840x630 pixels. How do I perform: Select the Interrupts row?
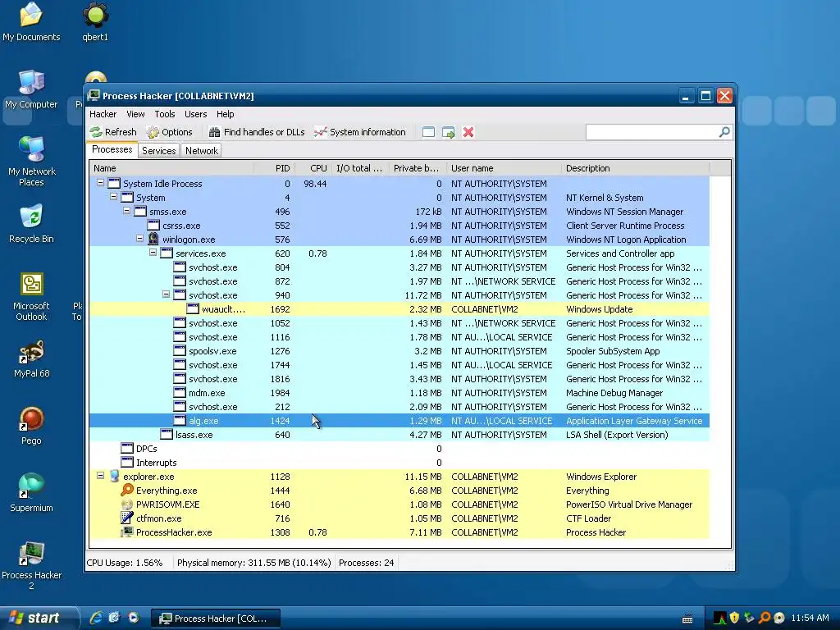[399, 463]
